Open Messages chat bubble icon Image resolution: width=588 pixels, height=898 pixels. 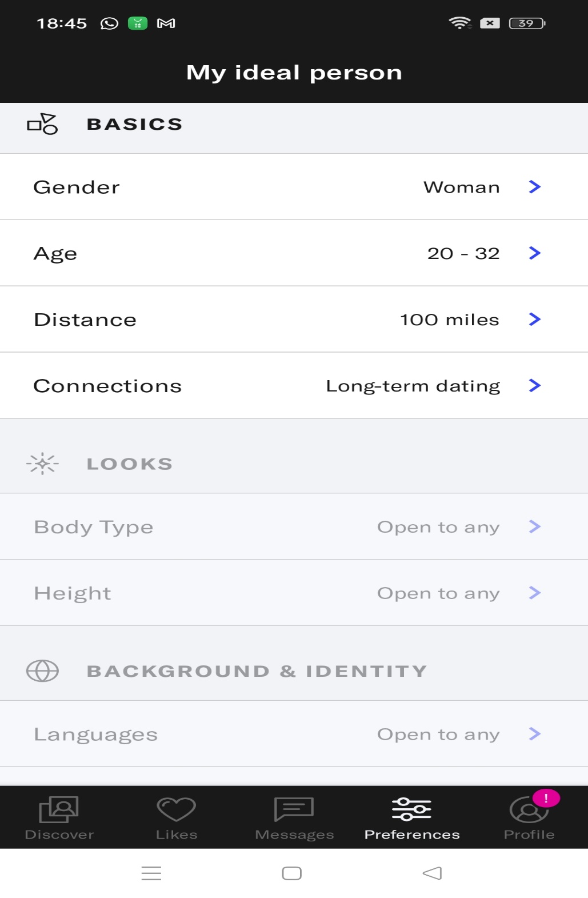[294, 809]
